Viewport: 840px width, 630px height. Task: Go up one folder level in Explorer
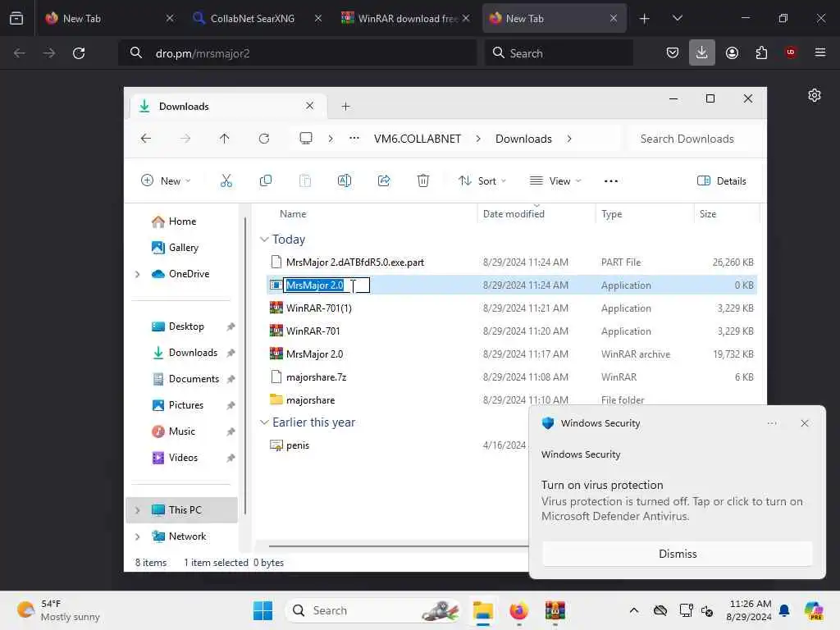coord(225,139)
